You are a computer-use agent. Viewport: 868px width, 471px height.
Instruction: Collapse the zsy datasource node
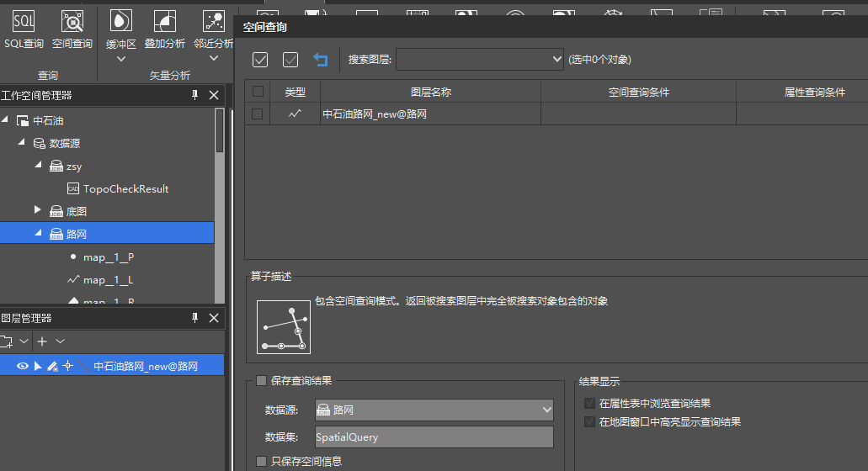(38, 165)
